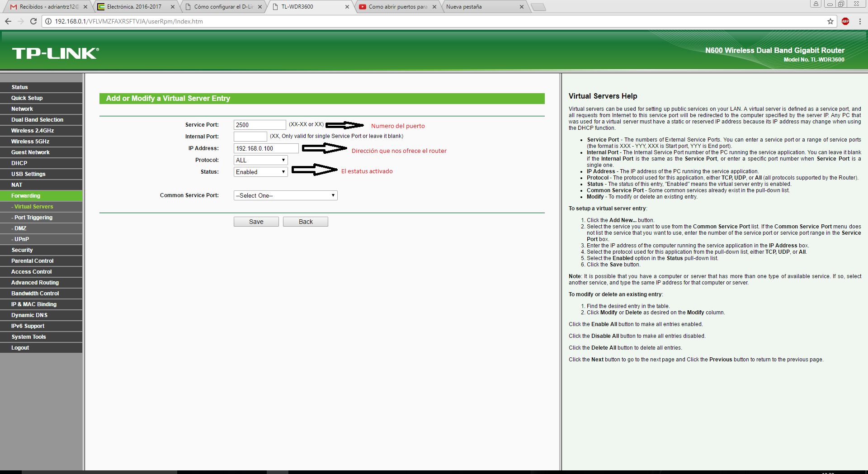
Task: Click the site info icon in address bar
Action: click(48, 21)
